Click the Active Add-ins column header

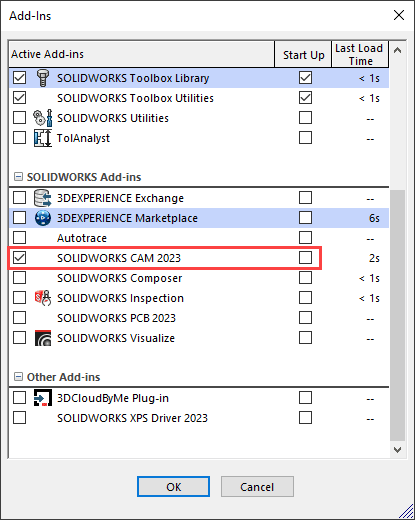(142, 54)
